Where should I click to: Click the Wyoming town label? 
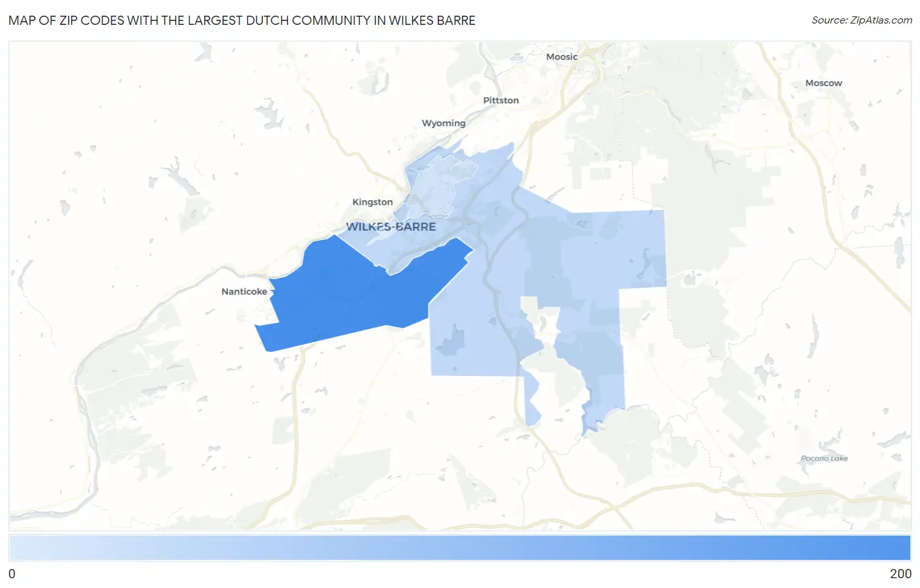(x=444, y=123)
